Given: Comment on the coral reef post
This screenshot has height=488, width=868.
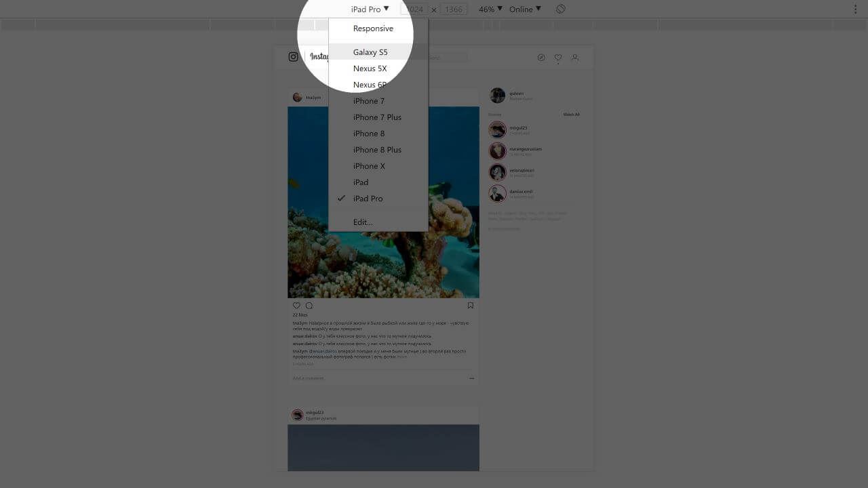Looking at the screenshot, I should 309,306.
